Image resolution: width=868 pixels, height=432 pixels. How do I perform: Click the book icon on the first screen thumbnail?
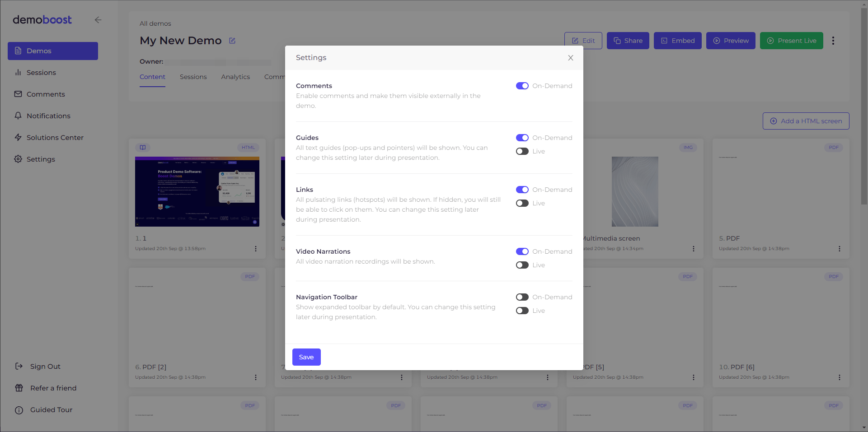pos(143,147)
